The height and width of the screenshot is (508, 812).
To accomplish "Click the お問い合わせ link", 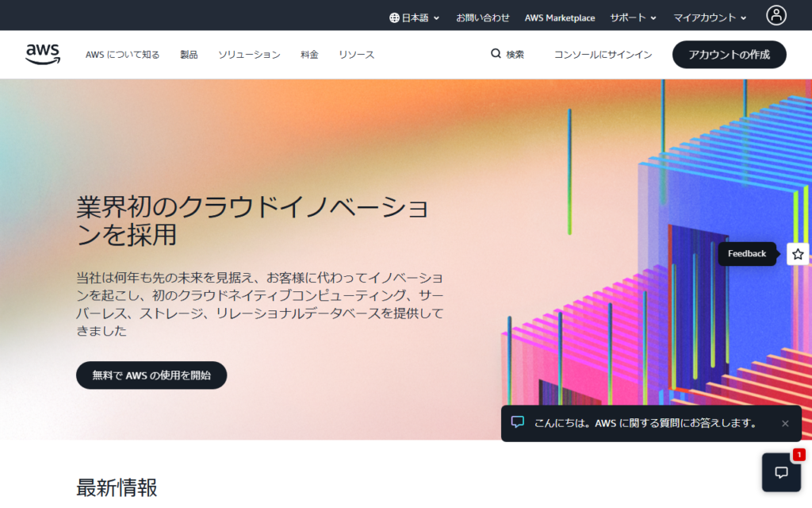I will pyautogui.click(x=483, y=17).
